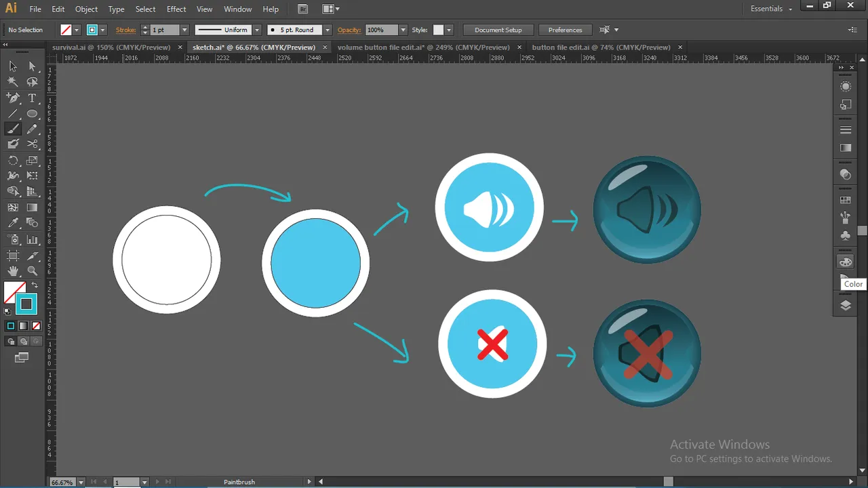Open stroke color dropdown in control bar
The width and height of the screenshot is (868, 488).
pos(102,30)
